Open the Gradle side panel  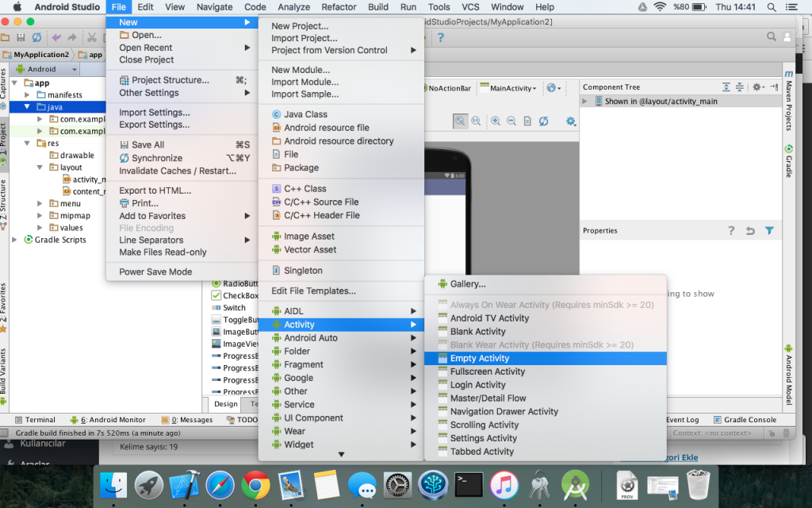pos(789,160)
